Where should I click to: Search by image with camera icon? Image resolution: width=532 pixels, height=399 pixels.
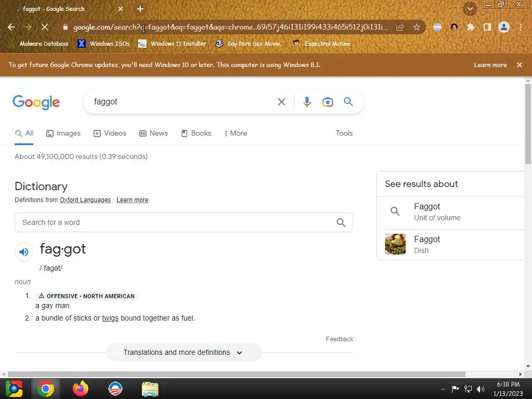(327, 102)
